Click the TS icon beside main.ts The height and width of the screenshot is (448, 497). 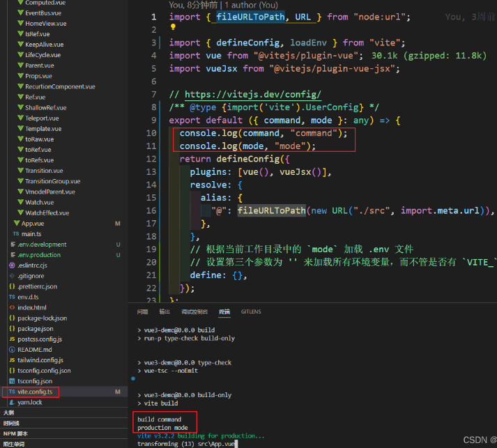16,234
